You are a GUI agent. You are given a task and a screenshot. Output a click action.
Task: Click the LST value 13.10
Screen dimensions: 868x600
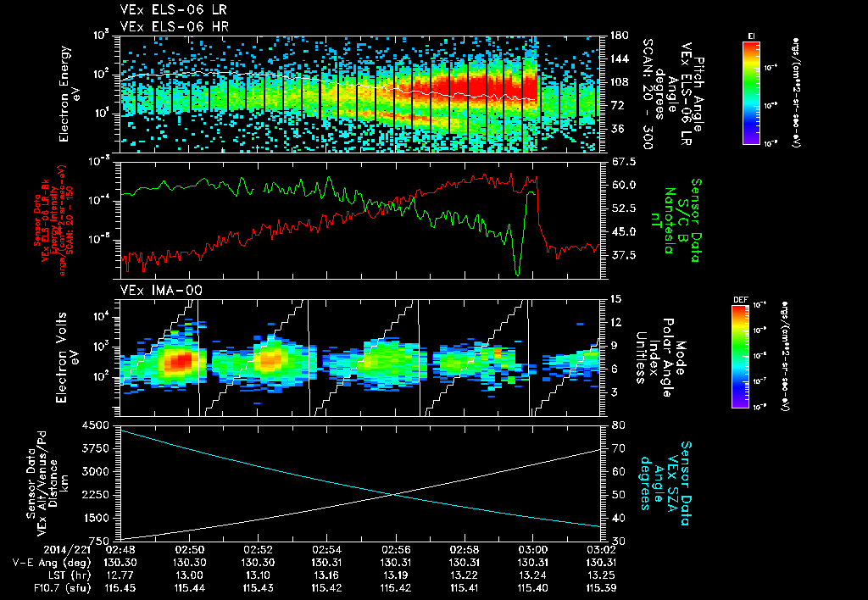[x=258, y=575]
